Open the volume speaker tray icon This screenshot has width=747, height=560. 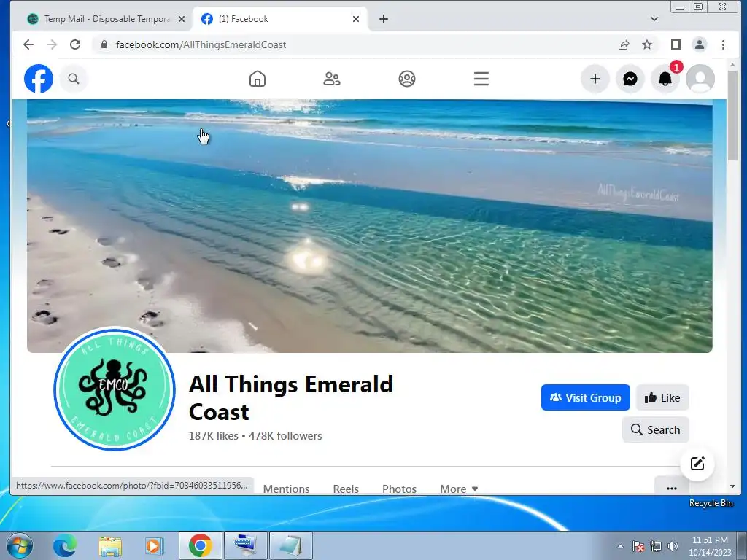tap(673, 546)
